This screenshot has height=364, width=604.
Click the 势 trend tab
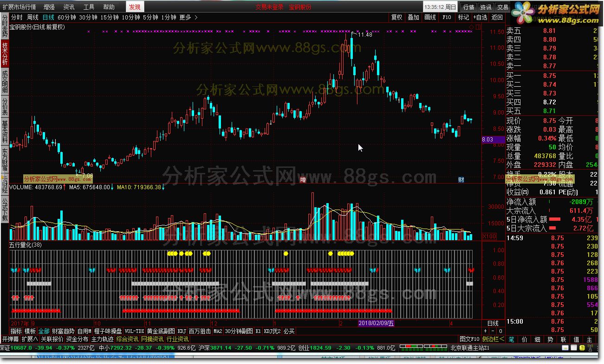click(550, 339)
